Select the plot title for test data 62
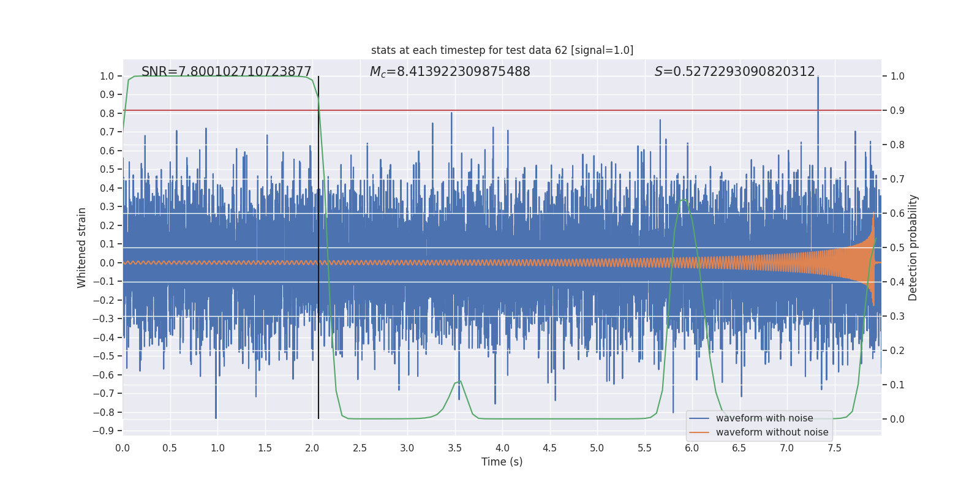The width and height of the screenshot is (980, 490). [x=502, y=50]
